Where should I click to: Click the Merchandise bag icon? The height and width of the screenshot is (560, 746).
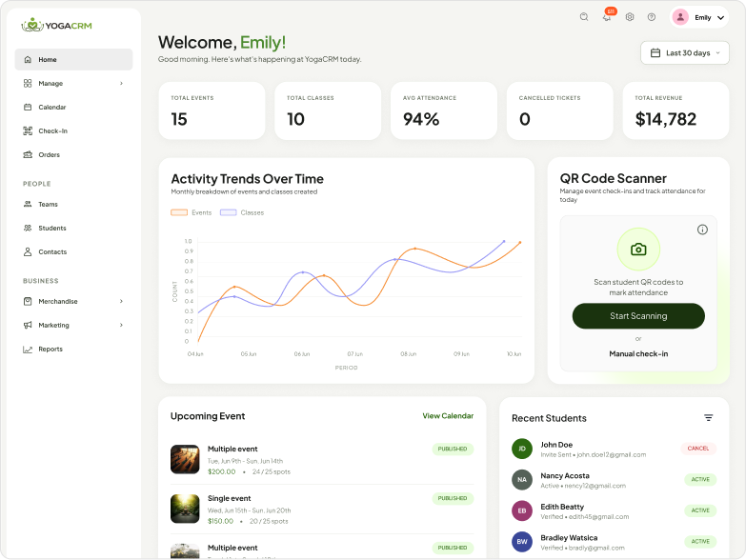tap(28, 301)
